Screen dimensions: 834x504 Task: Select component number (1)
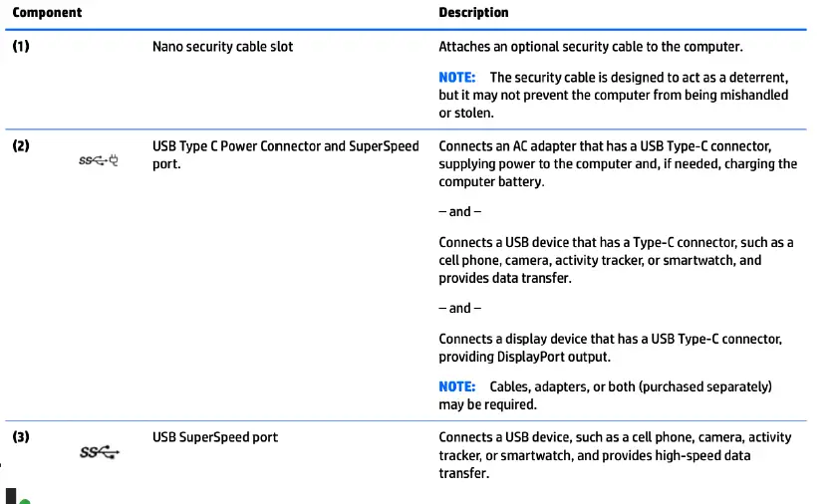pyautogui.click(x=21, y=47)
